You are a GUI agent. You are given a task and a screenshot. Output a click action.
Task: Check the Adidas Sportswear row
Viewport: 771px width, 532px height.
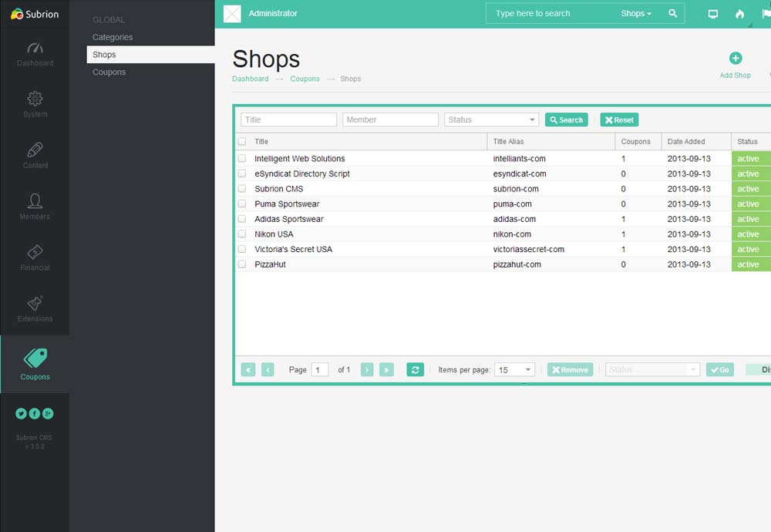tap(242, 219)
